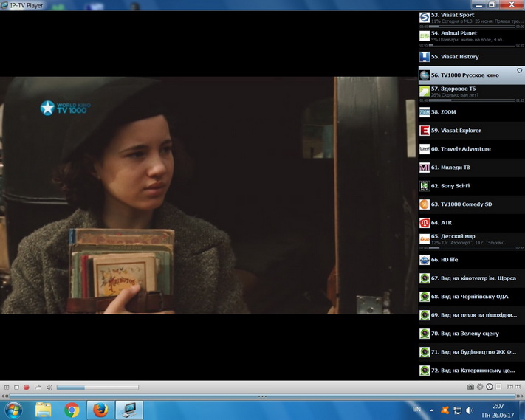Click webcam icon for Вид на Катерининську
The height and width of the screenshot is (420, 525).
[x=425, y=371]
